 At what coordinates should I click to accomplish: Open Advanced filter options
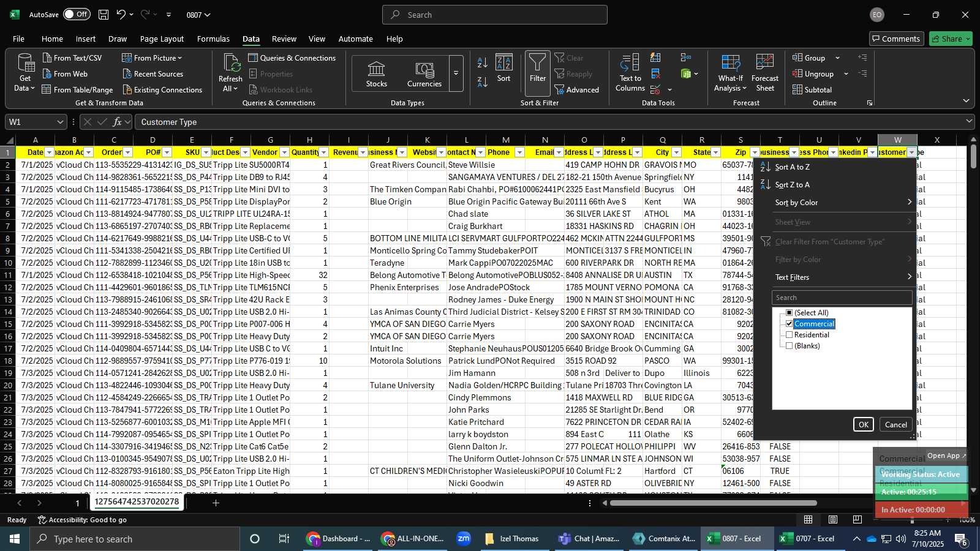click(577, 89)
